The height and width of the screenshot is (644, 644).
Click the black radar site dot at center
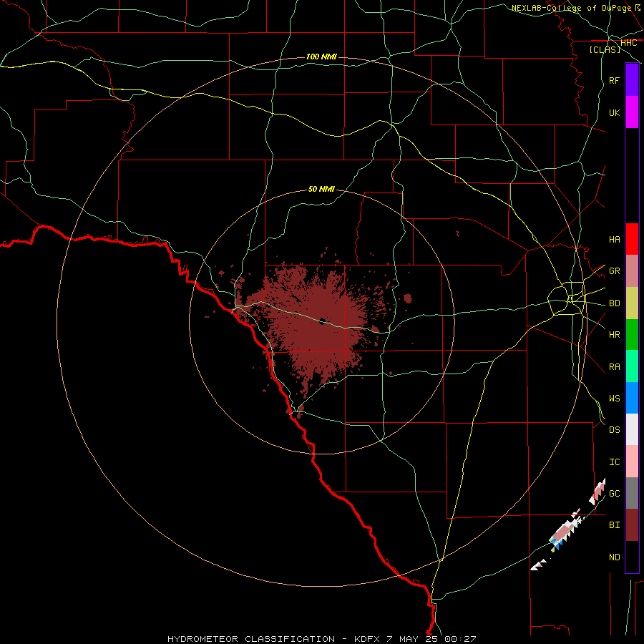coord(323,321)
